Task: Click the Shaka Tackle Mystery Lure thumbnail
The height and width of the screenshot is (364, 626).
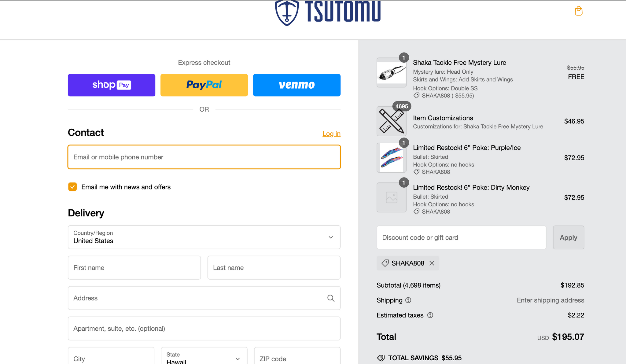Action: pyautogui.click(x=392, y=72)
